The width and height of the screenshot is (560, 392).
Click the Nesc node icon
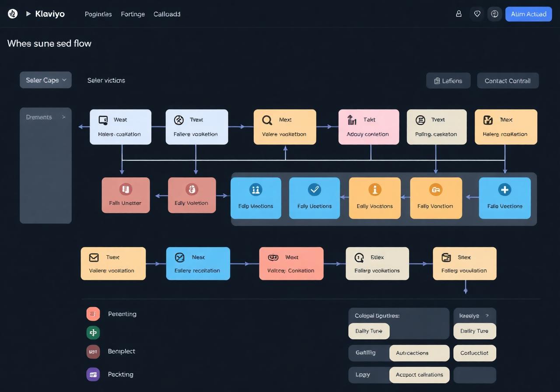coord(179,257)
